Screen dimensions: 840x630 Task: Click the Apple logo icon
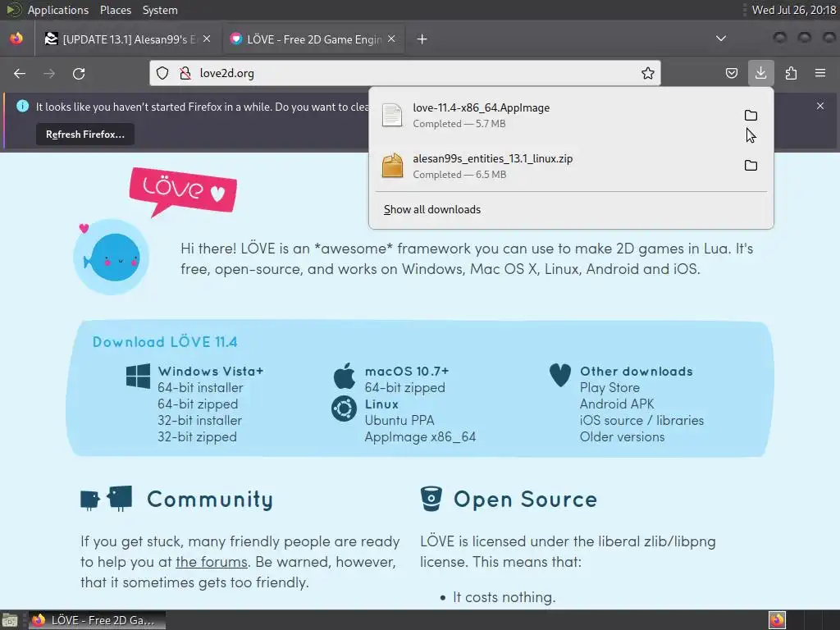pos(345,376)
